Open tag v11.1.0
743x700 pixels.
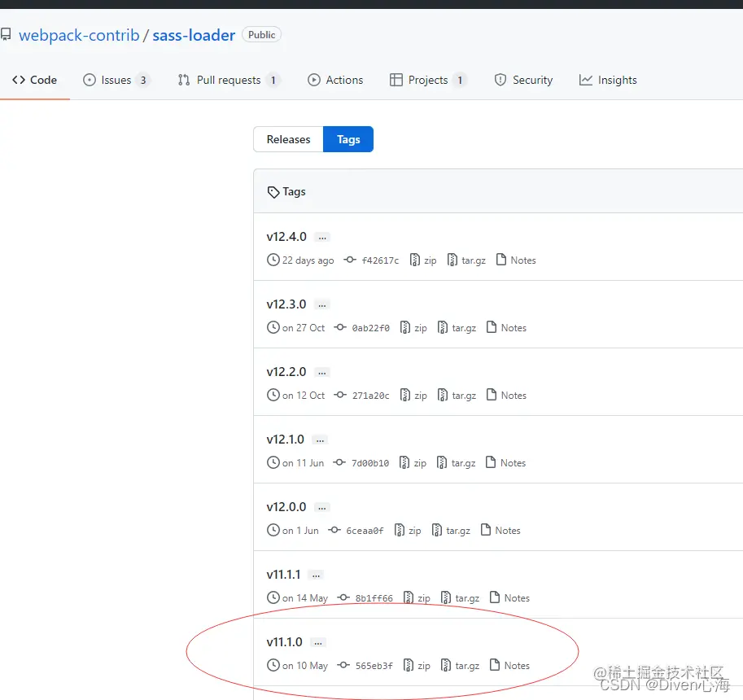pyautogui.click(x=284, y=642)
